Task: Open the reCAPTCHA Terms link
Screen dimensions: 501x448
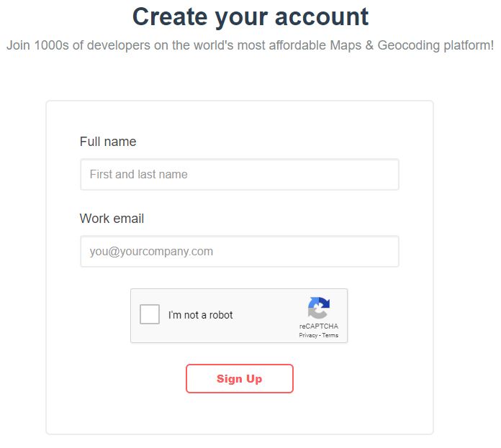Action: (330, 335)
